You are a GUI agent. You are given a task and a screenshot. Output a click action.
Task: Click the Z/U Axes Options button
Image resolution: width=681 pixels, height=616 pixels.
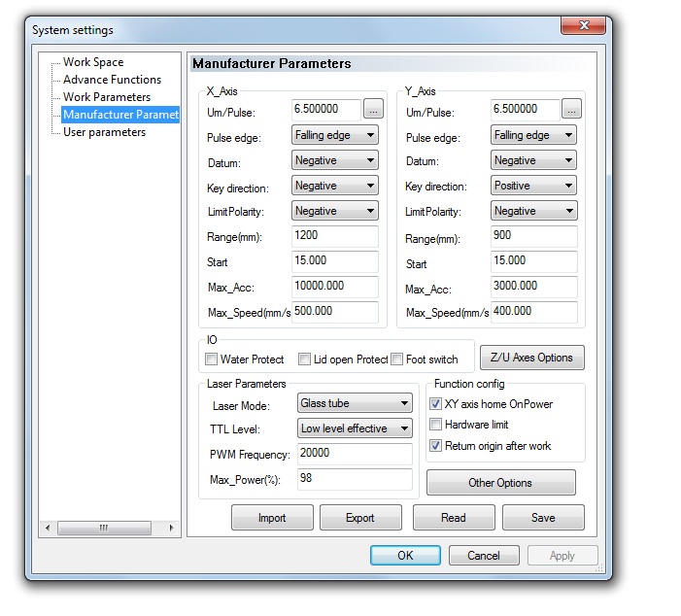(532, 358)
